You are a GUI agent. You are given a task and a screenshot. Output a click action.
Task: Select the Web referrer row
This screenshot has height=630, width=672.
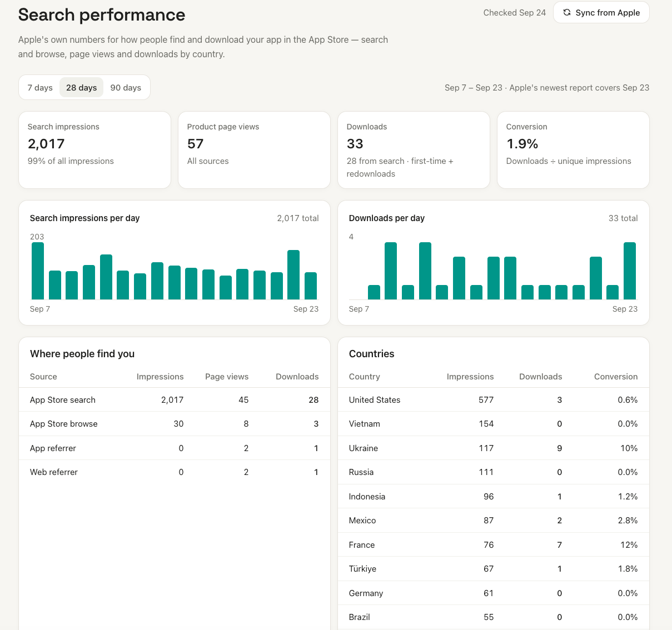pyautogui.click(x=175, y=472)
